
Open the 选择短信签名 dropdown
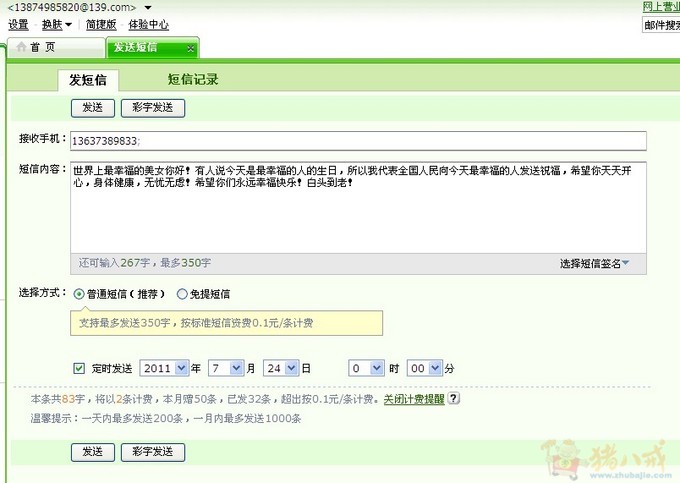594,264
